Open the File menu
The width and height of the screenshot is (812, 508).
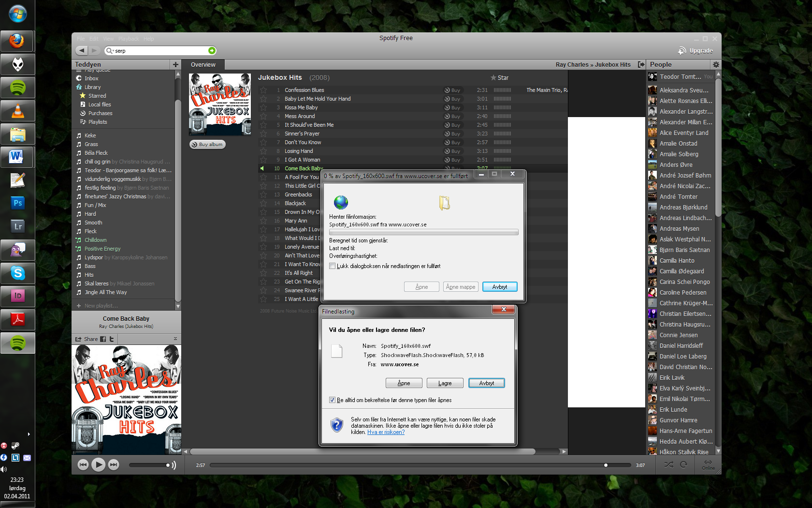[x=81, y=39]
